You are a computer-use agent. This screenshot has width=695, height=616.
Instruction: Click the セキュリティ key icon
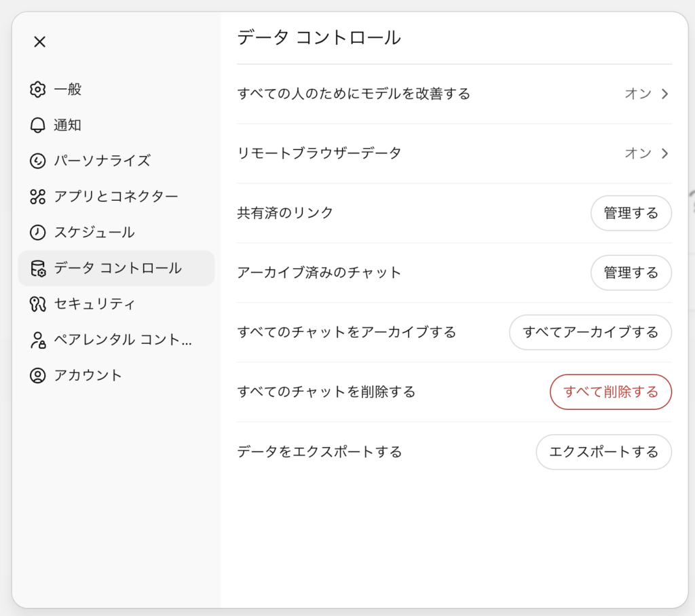point(38,304)
